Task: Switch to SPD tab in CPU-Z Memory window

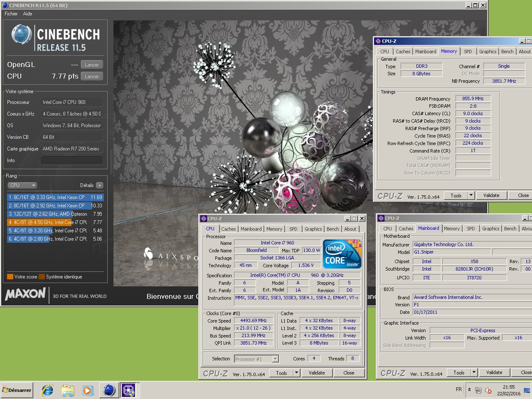Action: pos(468,52)
